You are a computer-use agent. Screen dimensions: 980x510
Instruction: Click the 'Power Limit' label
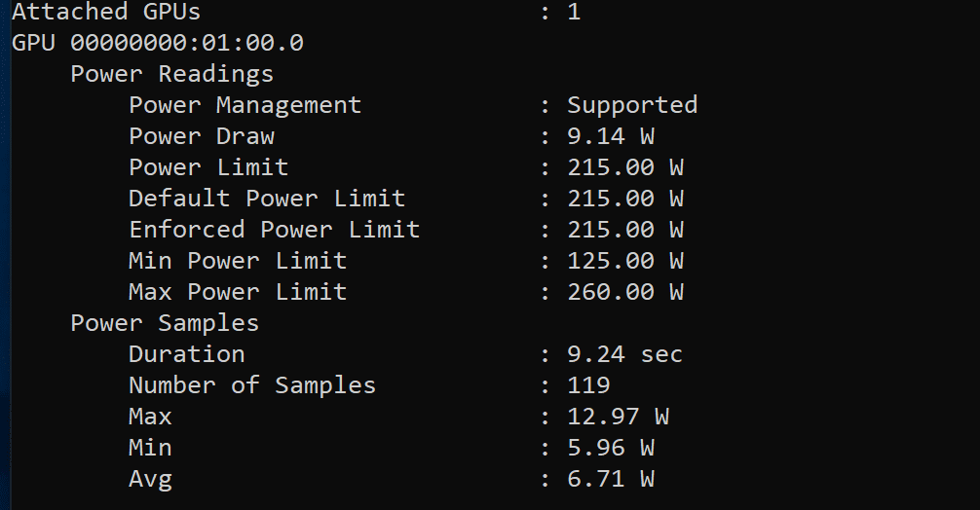point(208,168)
